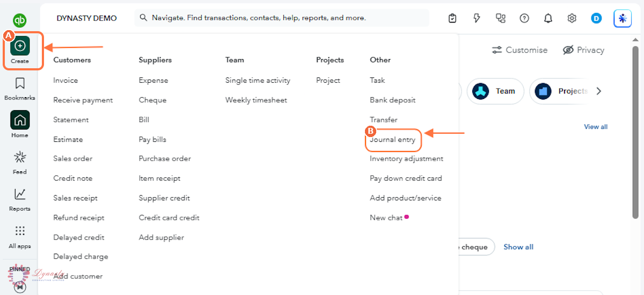The width and height of the screenshot is (644, 295).
Task: Select Delayed credit
Action: [x=79, y=238]
